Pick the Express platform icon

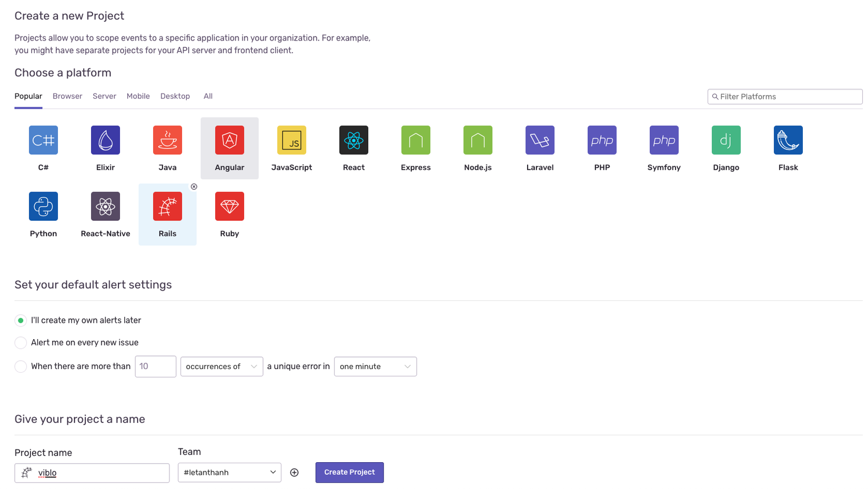tap(416, 140)
